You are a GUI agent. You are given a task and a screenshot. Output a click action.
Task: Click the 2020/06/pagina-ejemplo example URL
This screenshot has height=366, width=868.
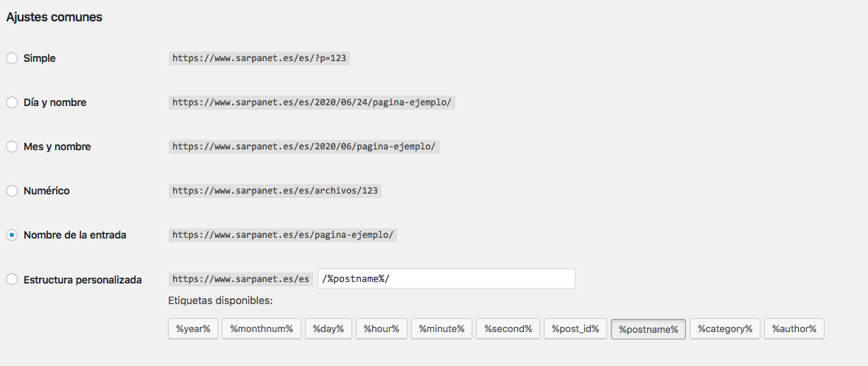304,147
